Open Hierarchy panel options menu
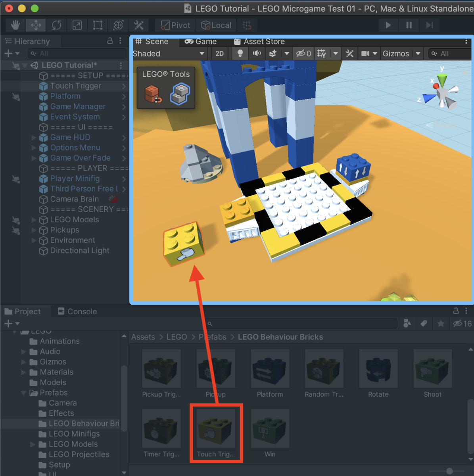 click(x=120, y=41)
